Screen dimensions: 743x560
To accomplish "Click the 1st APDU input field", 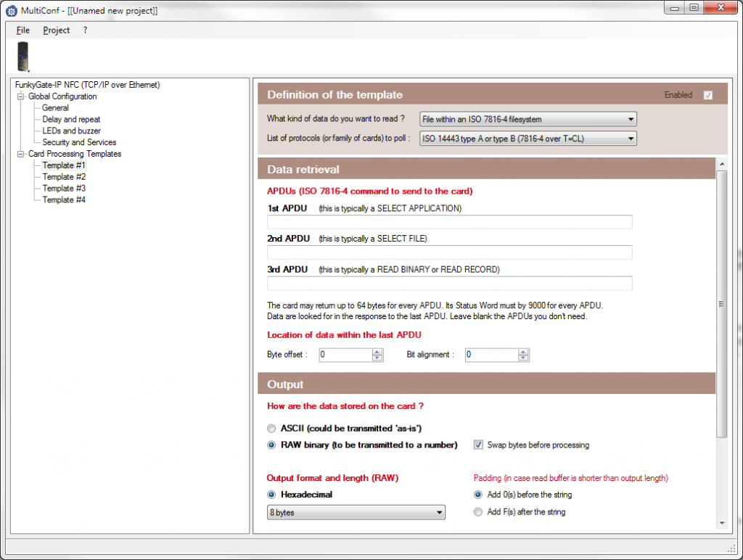I will tap(449, 222).
